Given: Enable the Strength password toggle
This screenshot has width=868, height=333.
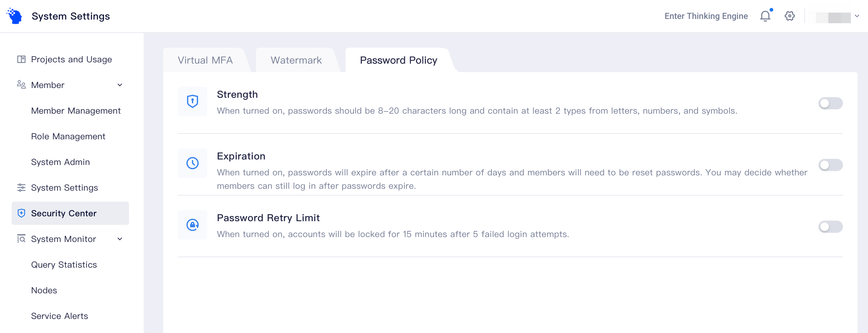Looking at the screenshot, I should coord(830,103).
